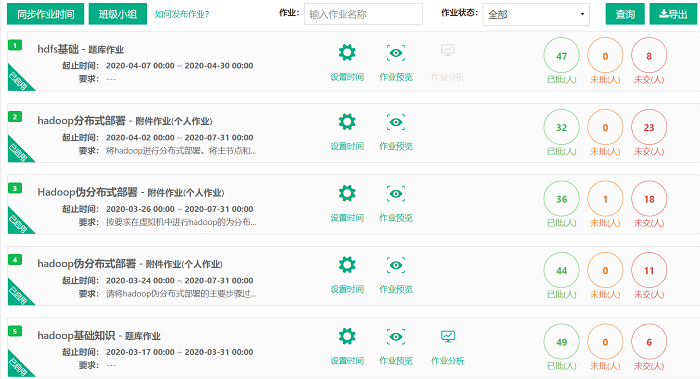Click the 查询 search button

click(x=625, y=14)
